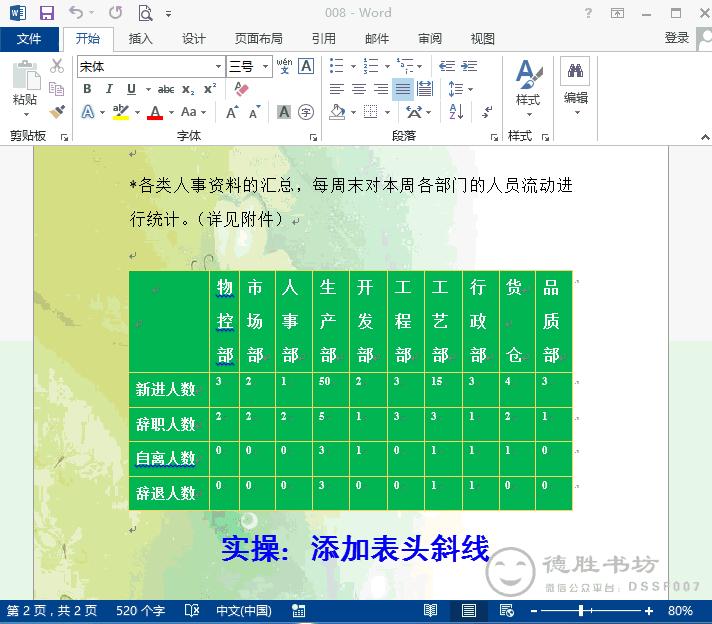The image size is (712, 624).
Task: Click 中文(中国) language indicator
Action: (x=243, y=611)
